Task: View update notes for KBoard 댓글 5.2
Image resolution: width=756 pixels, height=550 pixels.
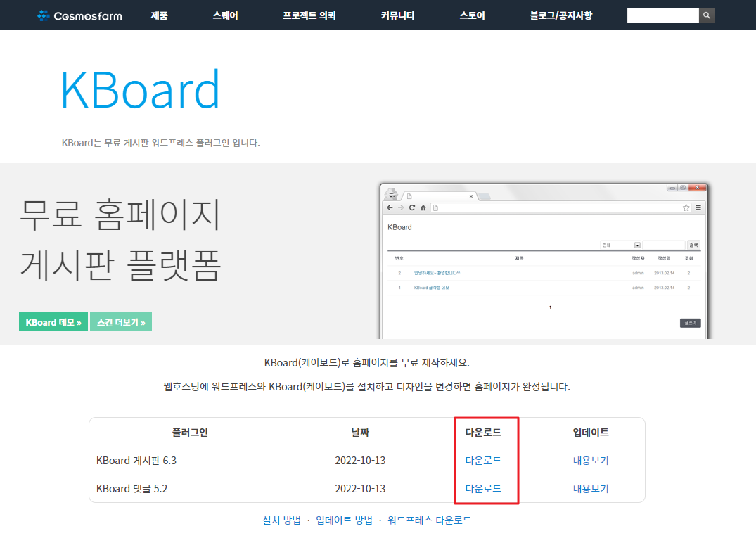Action: (591, 488)
